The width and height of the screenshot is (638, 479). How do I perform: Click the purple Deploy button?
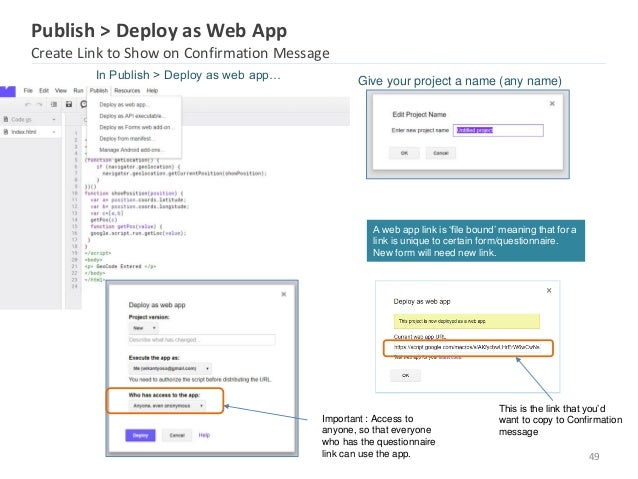140,435
